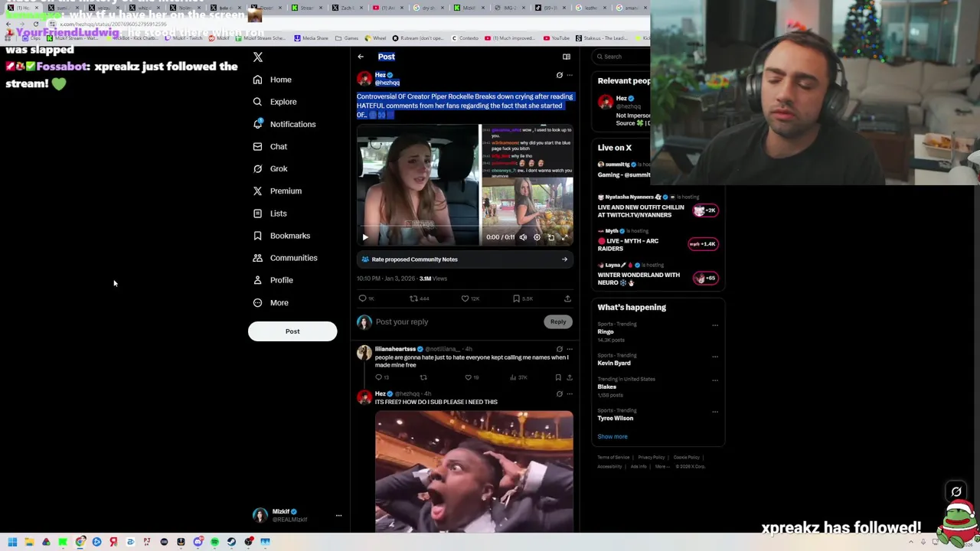Open Grok in sidebar
This screenshot has width=980, height=551.
coord(270,168)
